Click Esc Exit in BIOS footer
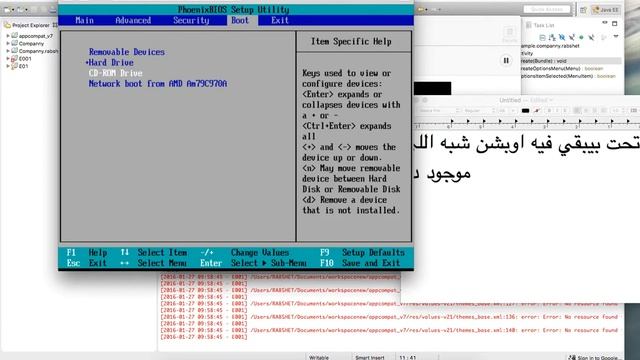Screen dimensions: 640x360 87,263
